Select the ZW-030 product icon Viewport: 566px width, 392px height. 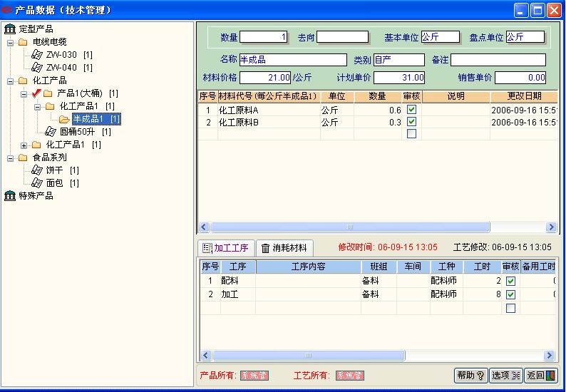click(37, 54)
